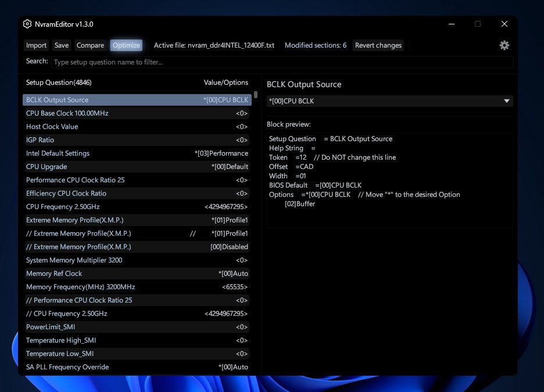
Task: Click Revert changes button
Action: (x=378, y=45)
